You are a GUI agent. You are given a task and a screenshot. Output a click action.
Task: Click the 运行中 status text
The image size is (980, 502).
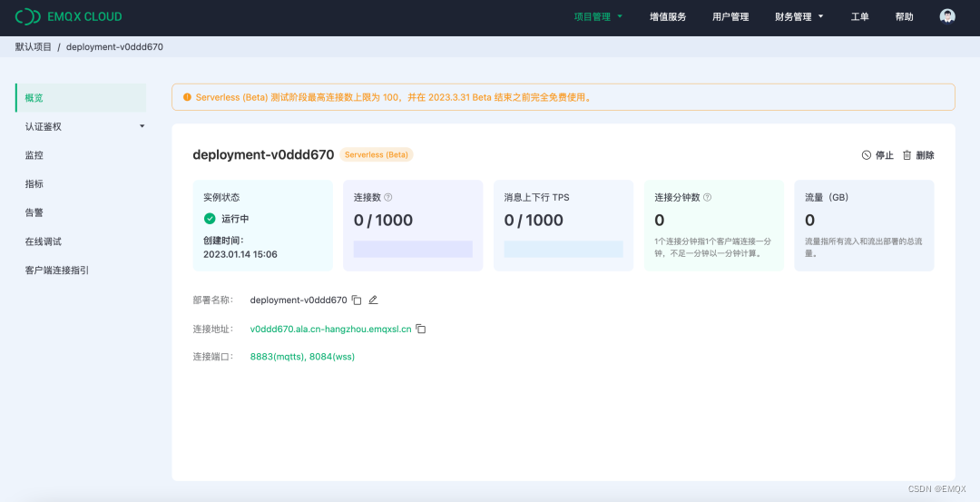point(235,219)
